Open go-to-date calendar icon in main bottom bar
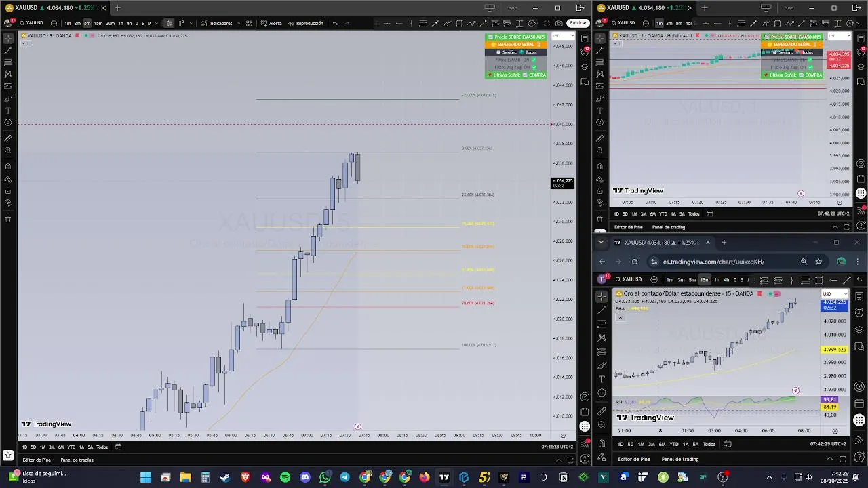Screen dimensions: 868x488 point(118,447)
